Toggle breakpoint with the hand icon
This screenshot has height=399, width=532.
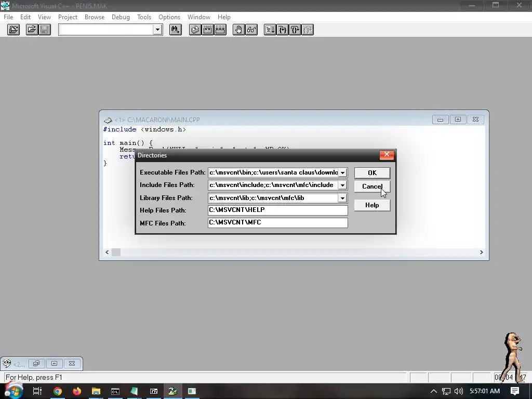click(x=239, y=30)
